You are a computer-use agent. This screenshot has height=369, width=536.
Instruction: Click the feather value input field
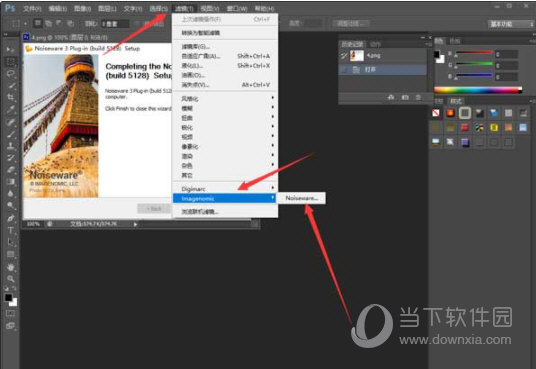click(x=115, y=24)
